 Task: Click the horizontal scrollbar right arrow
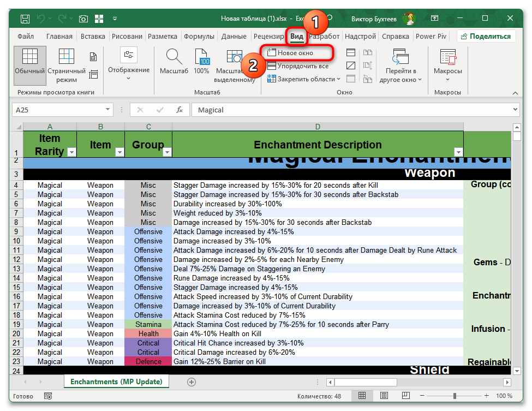(x=507, y=383)
